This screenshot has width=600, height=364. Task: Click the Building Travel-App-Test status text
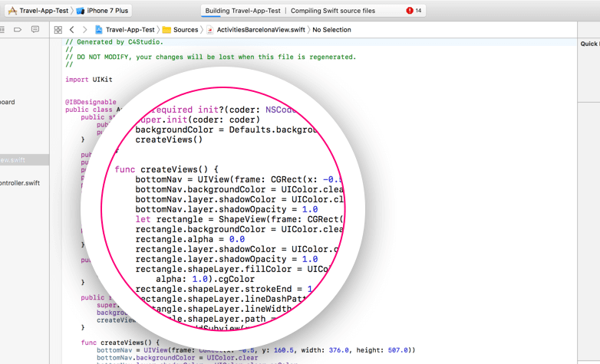pyautogui.click(x=242, y=11)
